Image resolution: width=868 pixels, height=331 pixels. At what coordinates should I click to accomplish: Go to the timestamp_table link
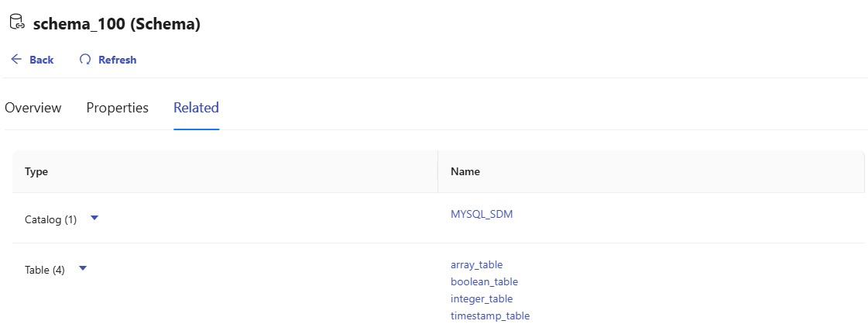490,315
